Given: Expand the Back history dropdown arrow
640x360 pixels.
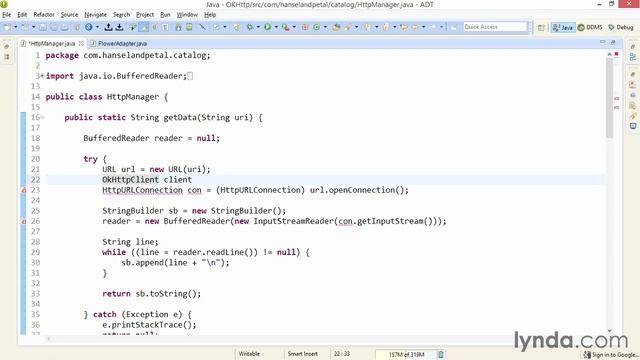Looking at the screenshot, I should pyautogui.click(x=423, y=27).
